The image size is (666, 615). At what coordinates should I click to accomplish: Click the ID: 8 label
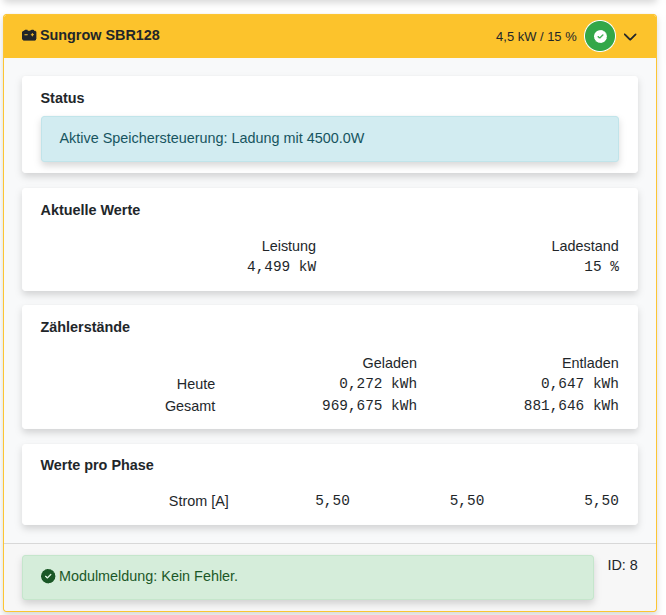pos(622,565)
